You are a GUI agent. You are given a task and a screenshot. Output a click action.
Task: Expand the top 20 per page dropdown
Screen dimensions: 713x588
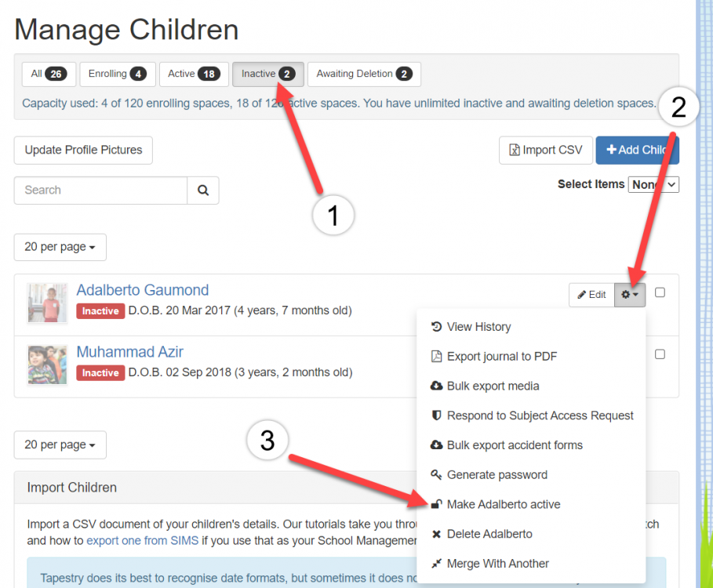click(60, 247)
